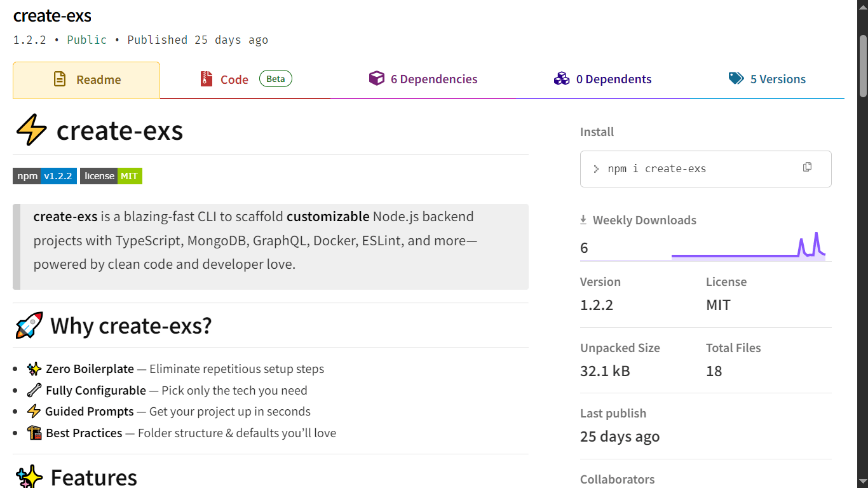Click the 'Weekly Downloads' label
Image resolution: width=868 pixels, height=488 pixels.
pos(644,220)
